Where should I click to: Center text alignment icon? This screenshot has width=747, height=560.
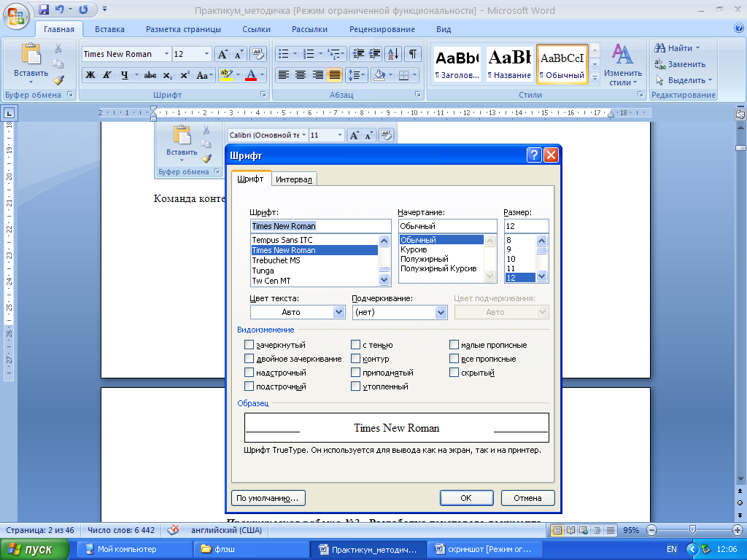301,75
